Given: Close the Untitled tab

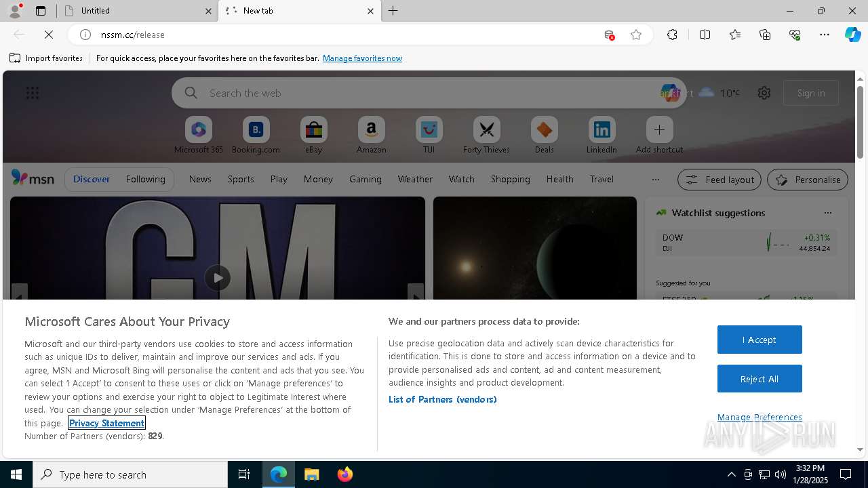Looking at the screenshot, I should coord(208,11).
